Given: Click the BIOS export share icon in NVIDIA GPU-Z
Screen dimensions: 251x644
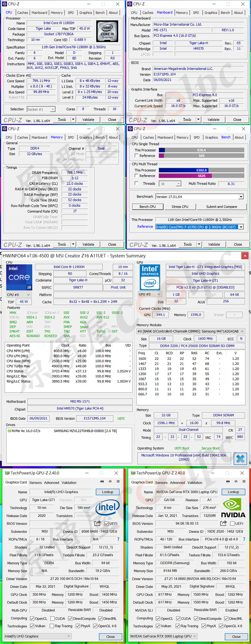Looking at the screenshot, I should pyautogui.click(x=223, y=523).
